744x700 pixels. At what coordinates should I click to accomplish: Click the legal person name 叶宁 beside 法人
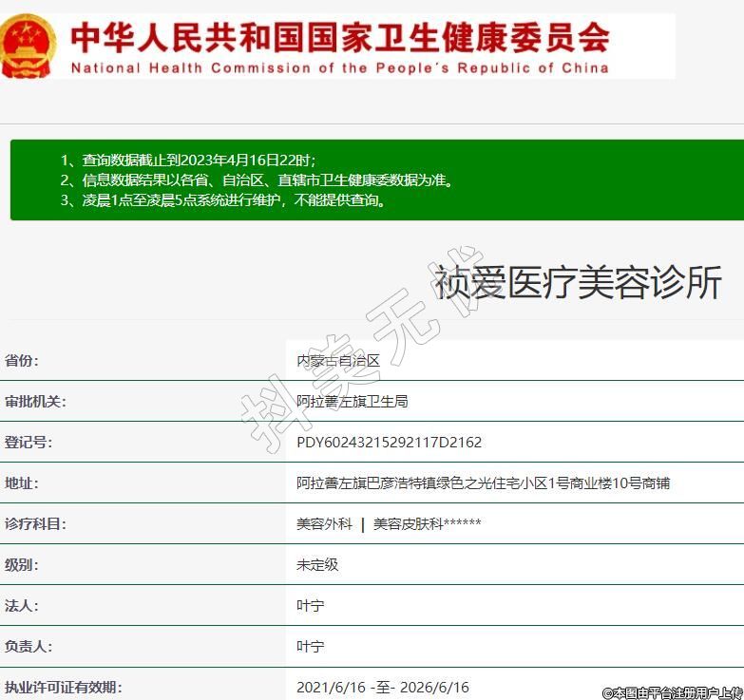coord(310,606)
